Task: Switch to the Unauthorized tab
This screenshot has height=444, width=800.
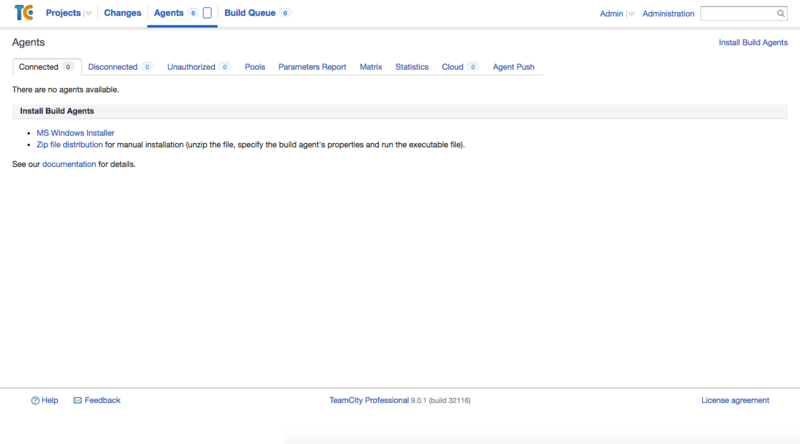Action: pyautogui.click(x=198, y=67)
